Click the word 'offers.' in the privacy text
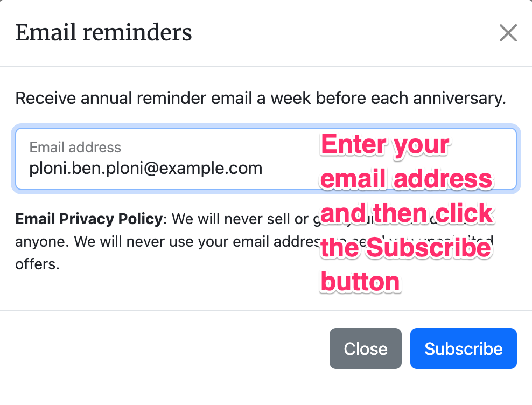Image resolution: width=532 pixels, height=405 pixels. point(37,264)
